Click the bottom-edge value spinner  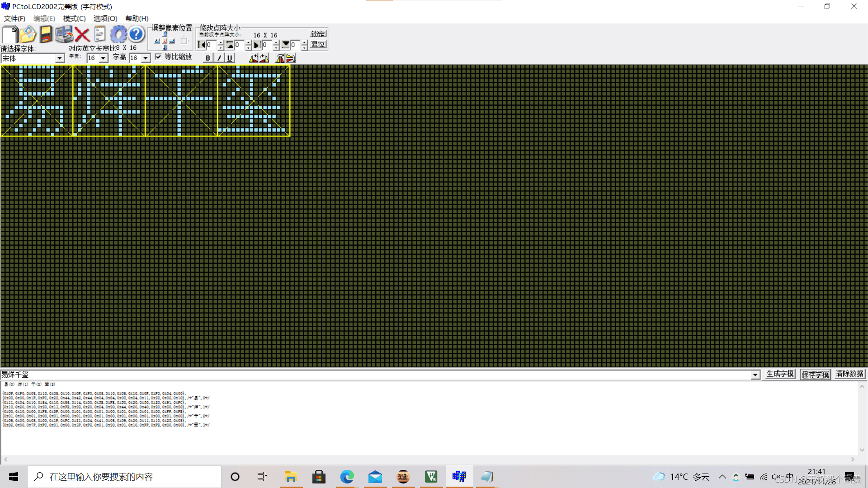(x=304, y=45)
